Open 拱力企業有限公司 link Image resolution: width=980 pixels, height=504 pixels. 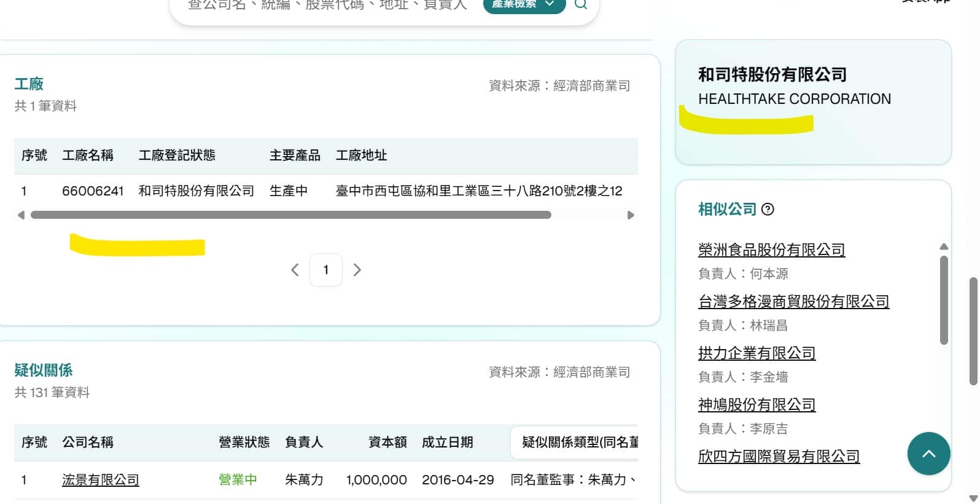click(756, 353)
